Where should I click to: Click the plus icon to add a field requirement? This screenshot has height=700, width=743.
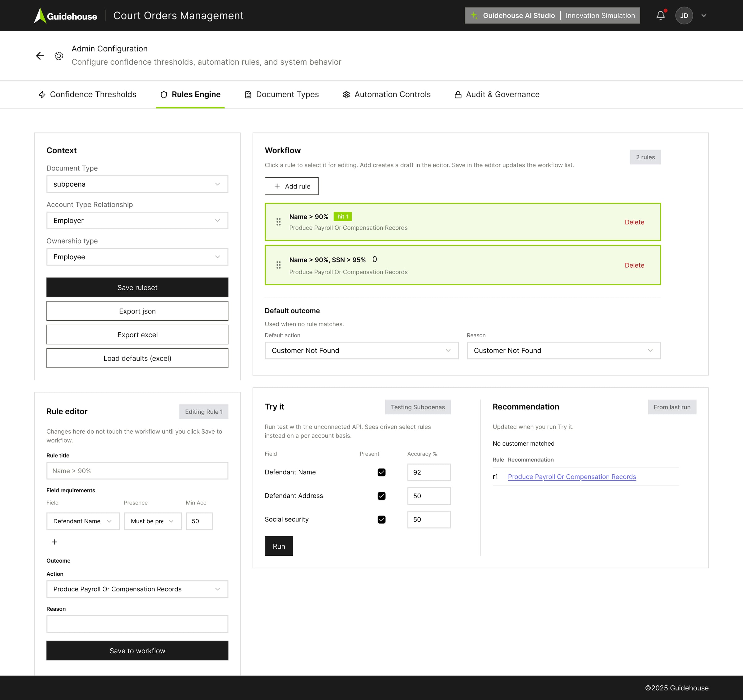[54, 542]
